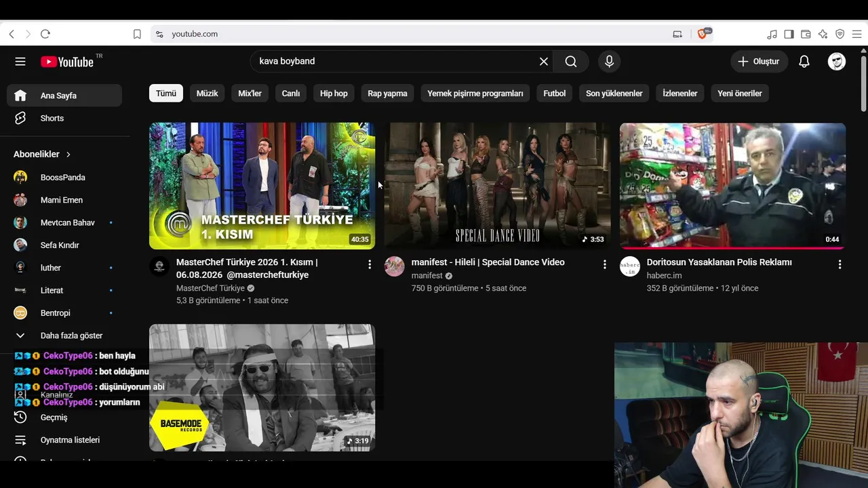Open the MasterChef Türkiye 1. Kısım title
This screenshot has height=488, width=868.
[x=247, y=268]
